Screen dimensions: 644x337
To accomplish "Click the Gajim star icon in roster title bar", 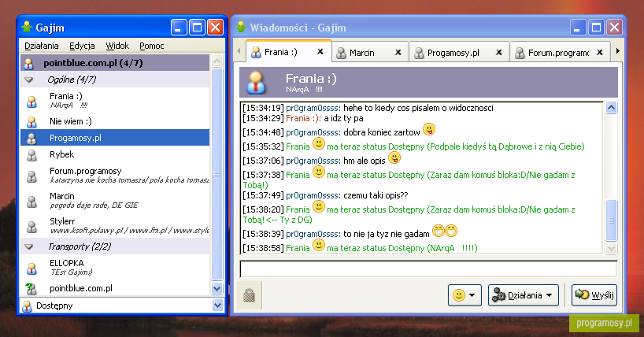I will pos(27,27).
